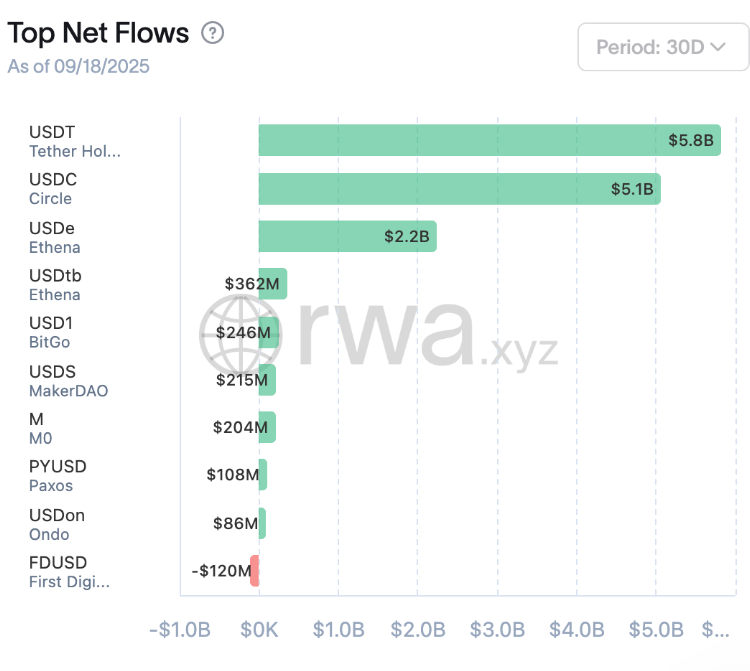Select the M M0 label
This screenshot has height=671, width=750.
tap(40, 429)
